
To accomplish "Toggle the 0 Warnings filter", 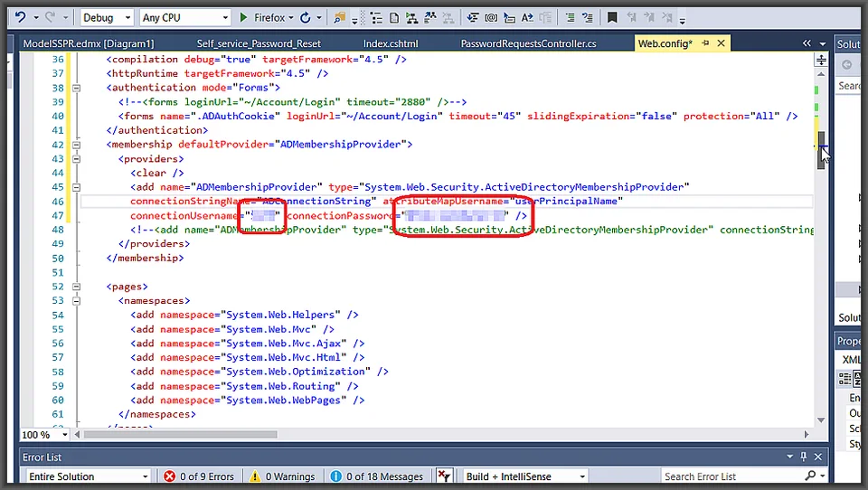I will pyautogui.click(x=282, y=476).
